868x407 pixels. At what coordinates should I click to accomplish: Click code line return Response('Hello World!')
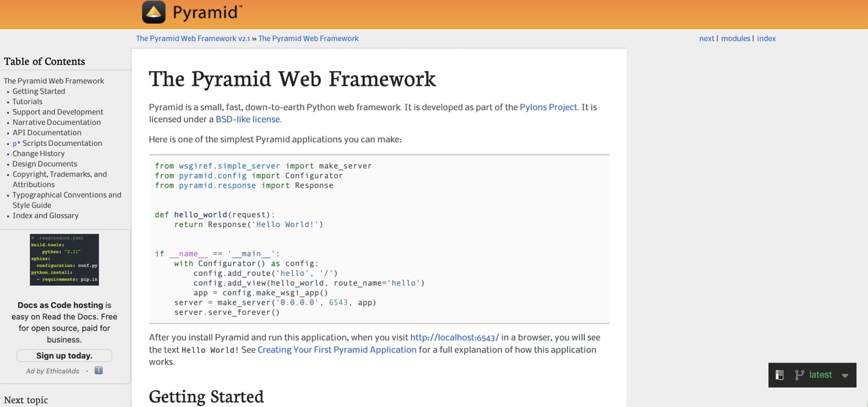click(248, 225)
